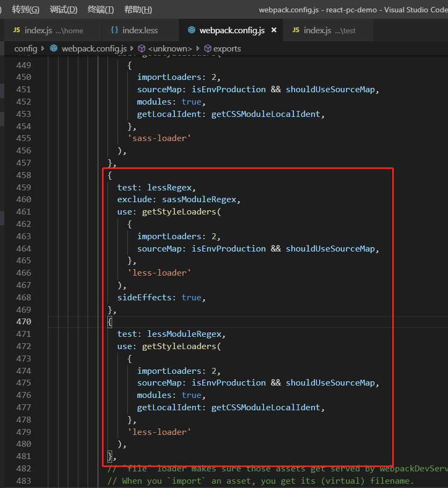This screenshot has width=448, height=488.
Task: Switch to the index.less tab
Action: point(139,30)
